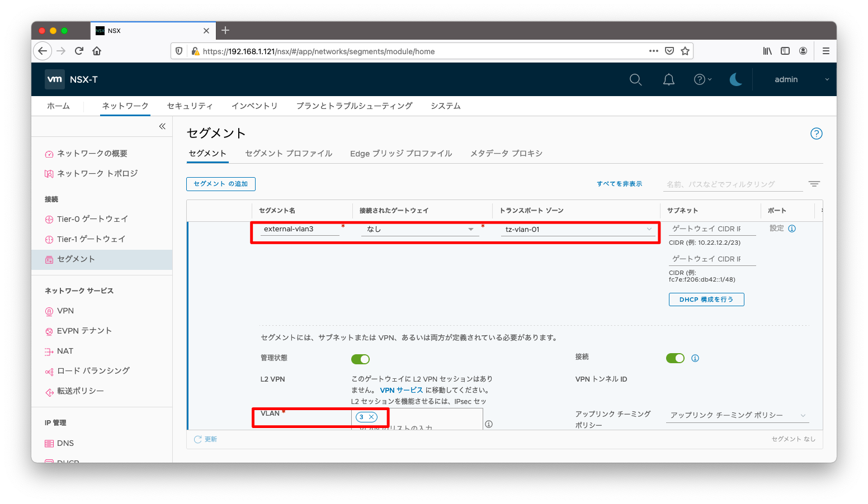Click the DHCP 構成を行う button

(x=706, y=299)
